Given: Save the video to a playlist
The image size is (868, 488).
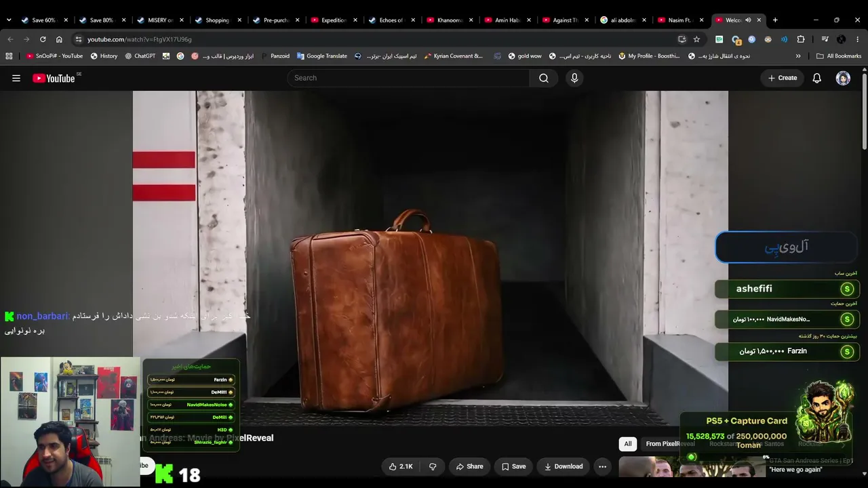Looking at the screenshot, I should point(513,466).
